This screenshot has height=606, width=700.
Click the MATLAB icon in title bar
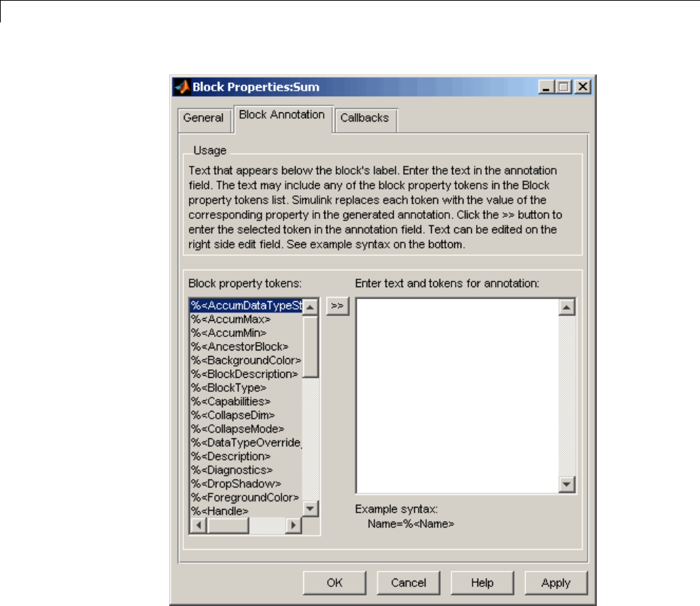[x=182, y=86]
